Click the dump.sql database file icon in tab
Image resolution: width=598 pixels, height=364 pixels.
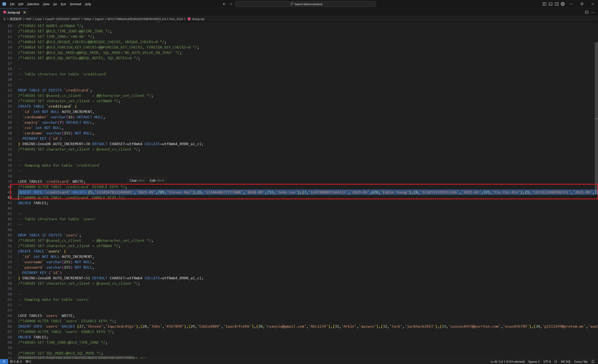[x=5, y=12]
